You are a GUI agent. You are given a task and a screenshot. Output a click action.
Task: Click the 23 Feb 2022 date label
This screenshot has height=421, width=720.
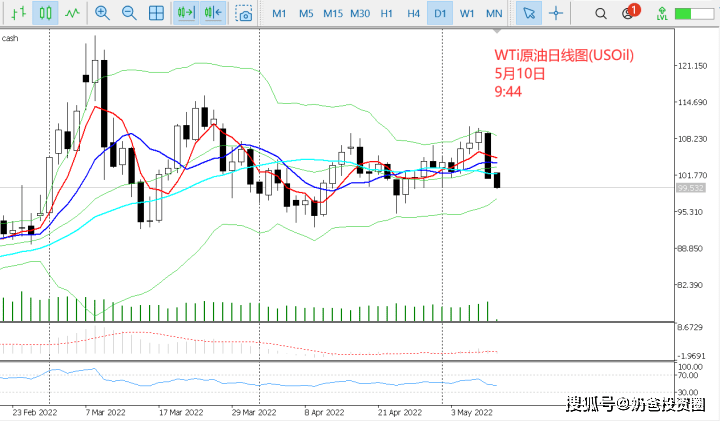point(35,412)
